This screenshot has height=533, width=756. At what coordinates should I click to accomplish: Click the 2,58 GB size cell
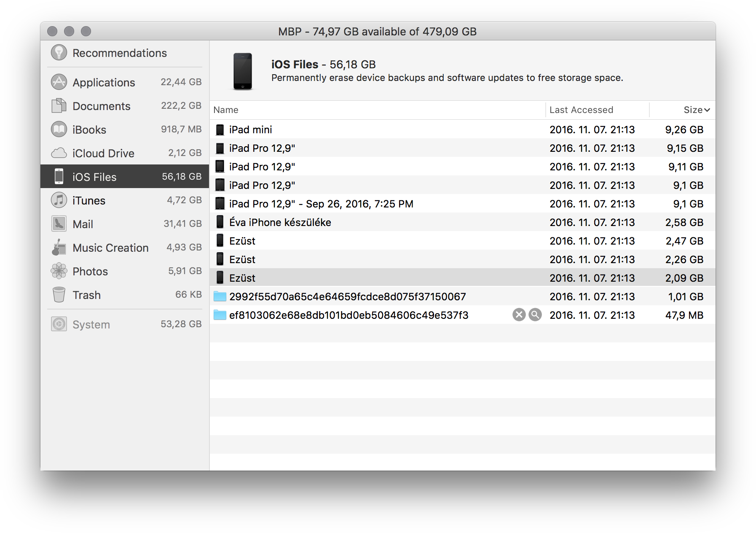(684, 222)
